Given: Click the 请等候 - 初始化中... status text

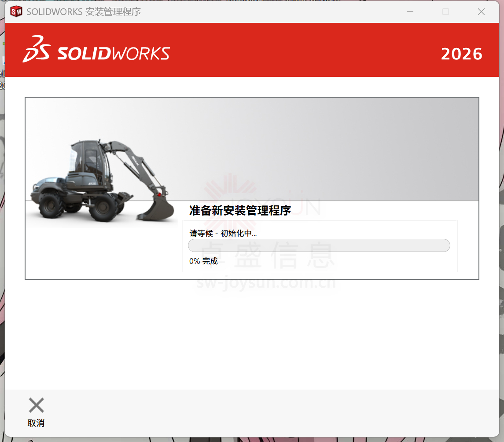Looking at the screenshot, I should [223, 234].
